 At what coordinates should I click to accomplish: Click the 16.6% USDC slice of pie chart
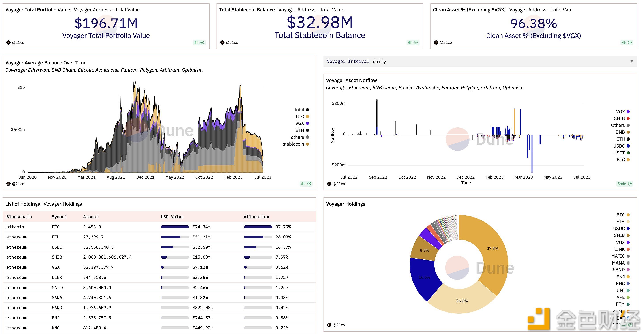pos(424,278)
